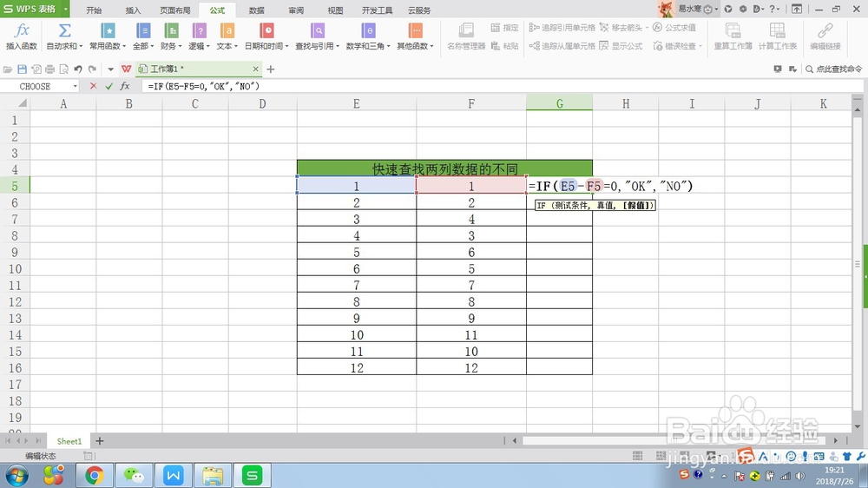
Task: Cancel formula entry with the red X
Action: 93,87
